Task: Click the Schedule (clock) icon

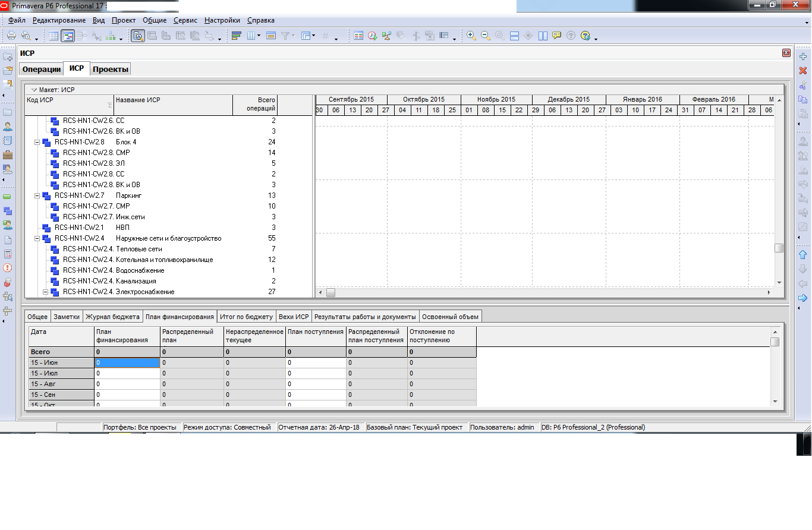Action: tap(372, 36)
